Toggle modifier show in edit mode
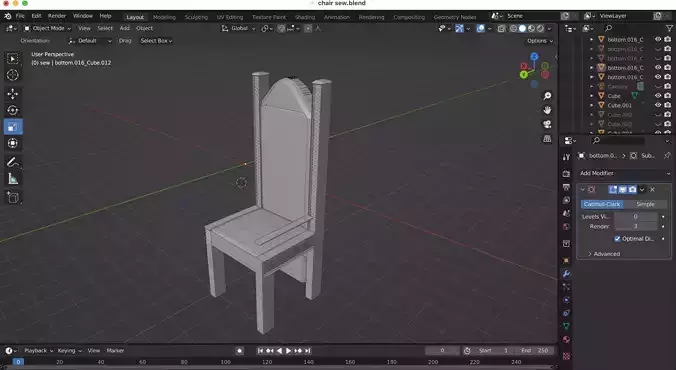 click(x=613, y=189)
